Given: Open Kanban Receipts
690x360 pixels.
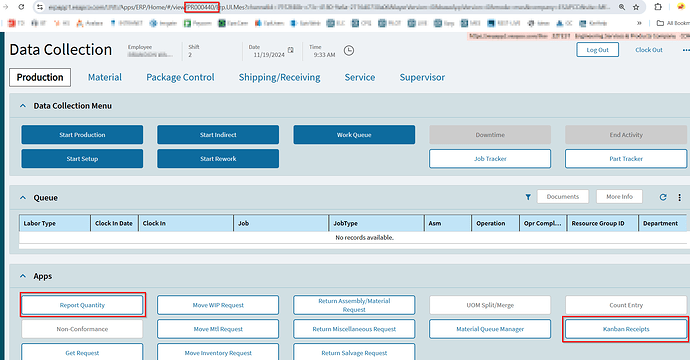Looking at the screenshot, I should pos(626,329).
